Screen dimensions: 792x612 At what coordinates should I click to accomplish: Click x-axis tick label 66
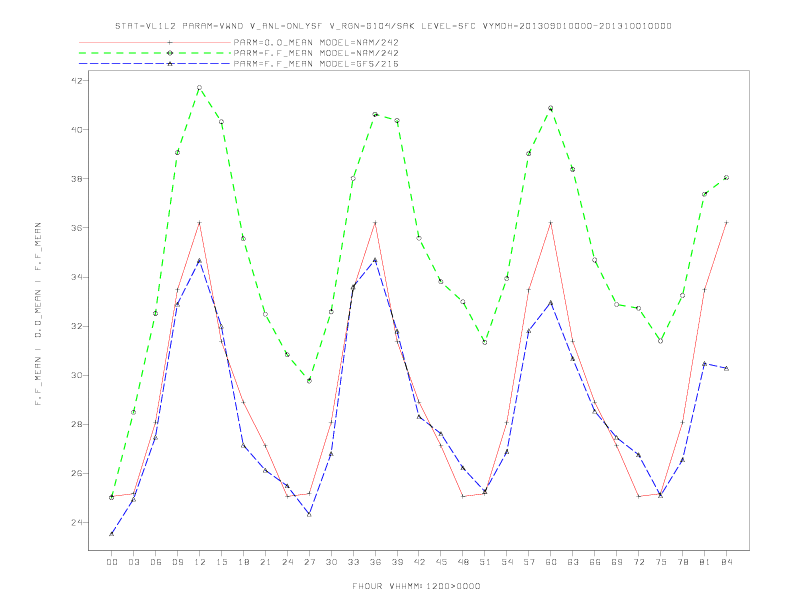click(595, 562)
